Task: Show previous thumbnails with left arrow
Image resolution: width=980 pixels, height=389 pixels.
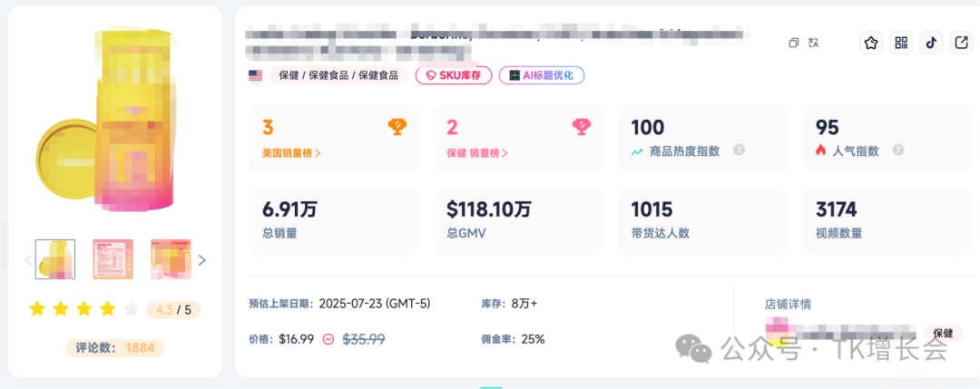Action: [28, 260]
